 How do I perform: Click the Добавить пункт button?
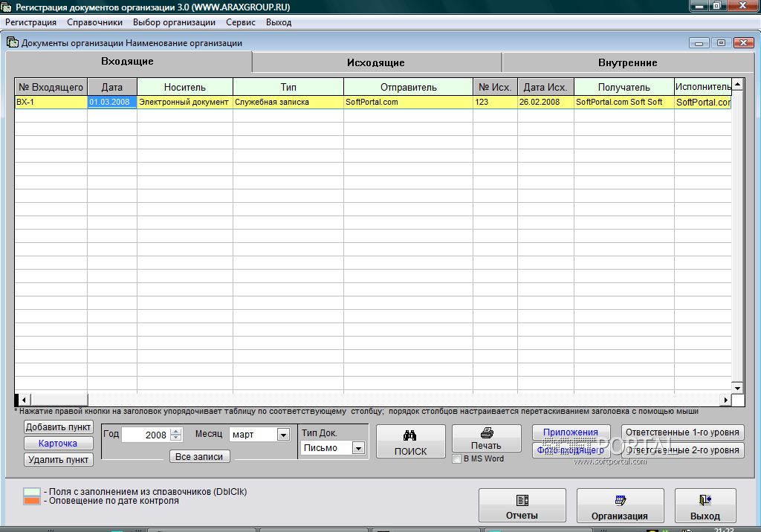point(58,427)
